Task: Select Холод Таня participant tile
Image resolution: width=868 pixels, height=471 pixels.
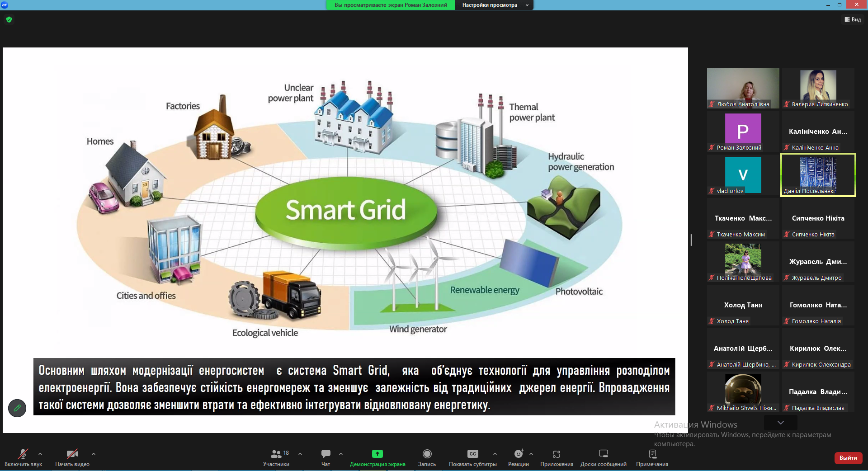Action: 743,305
